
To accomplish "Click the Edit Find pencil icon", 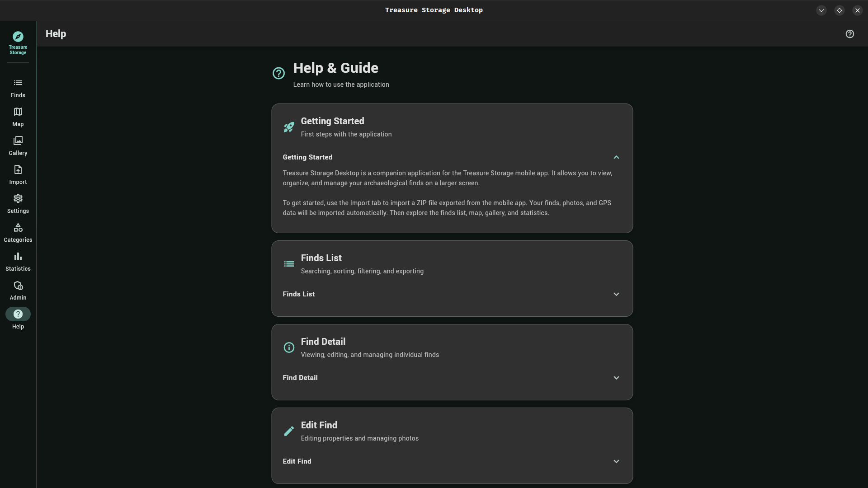I will [x=289, y=431].
